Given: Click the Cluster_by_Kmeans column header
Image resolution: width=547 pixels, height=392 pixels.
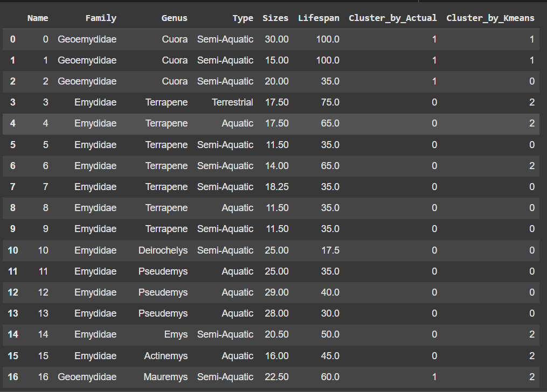Looking at the screenshot, I should click(x=490, y=18).
